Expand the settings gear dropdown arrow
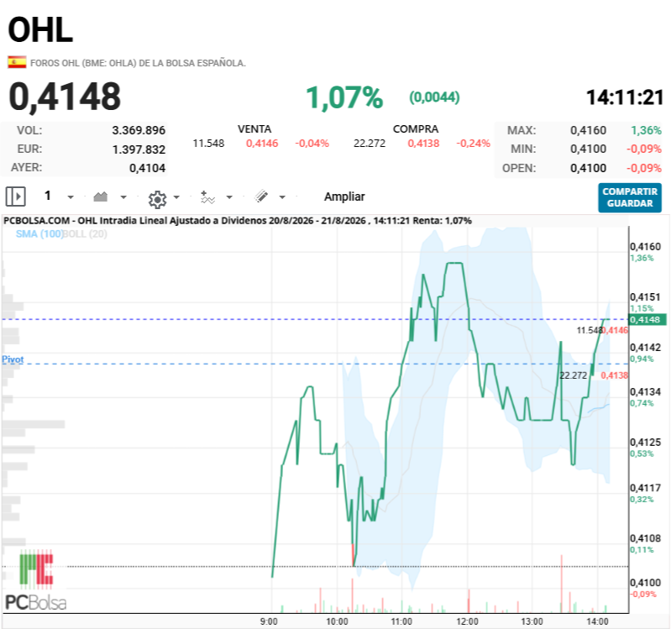The height and width of the screenshot is (629, 672). point(176,197)
